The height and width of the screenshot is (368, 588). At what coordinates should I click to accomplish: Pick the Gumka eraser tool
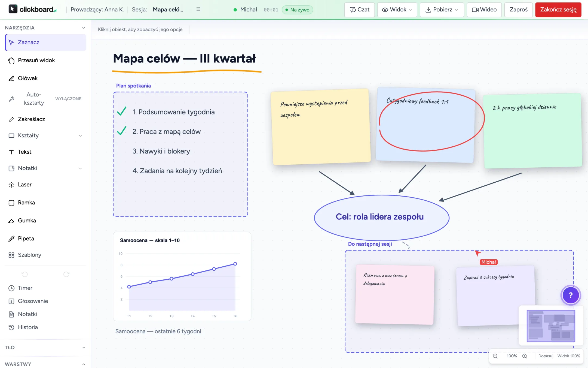pos(45,221)
